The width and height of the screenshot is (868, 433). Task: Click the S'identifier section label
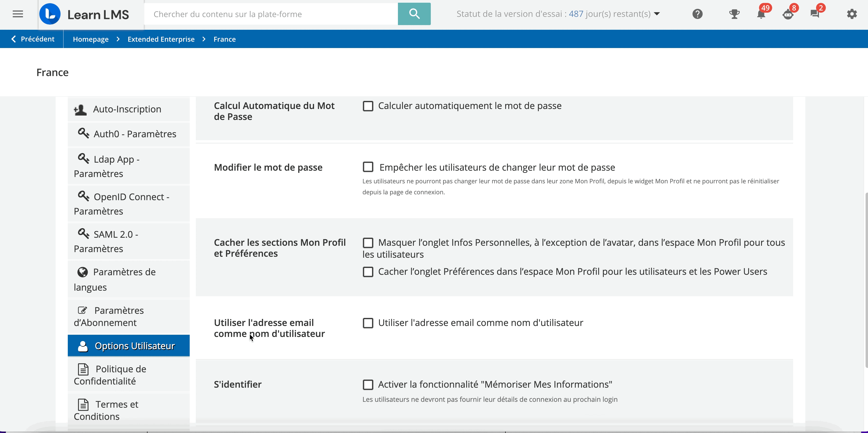click(x=237, y=384)
